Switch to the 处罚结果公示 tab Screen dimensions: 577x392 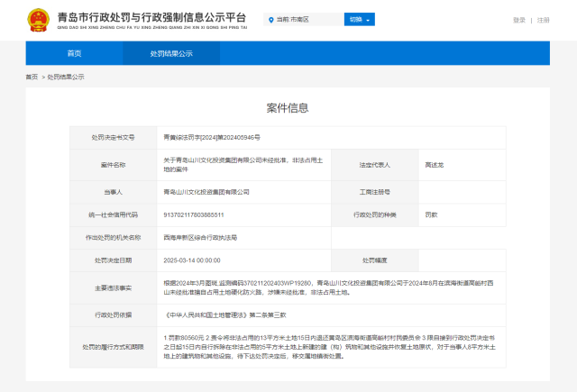click(x=170, y=53)
